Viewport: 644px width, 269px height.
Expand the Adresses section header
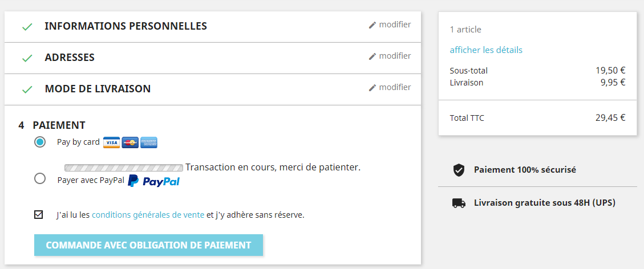70,58
